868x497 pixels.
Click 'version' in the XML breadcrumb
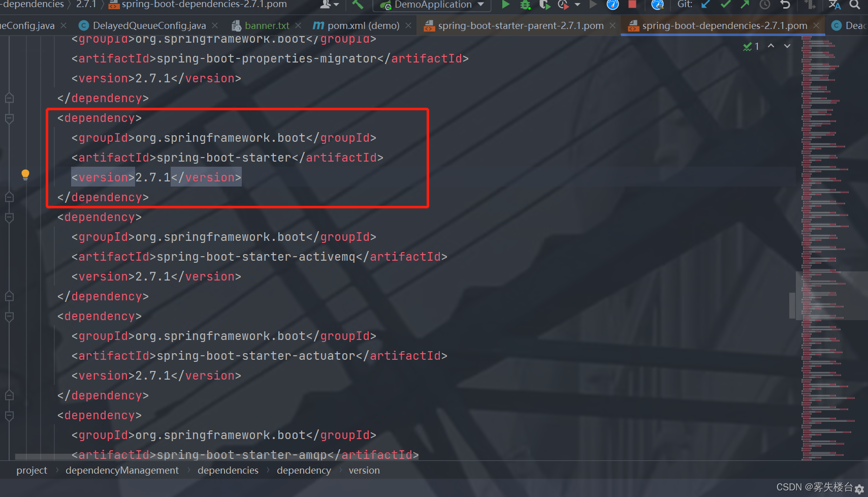tap(364, 471)
